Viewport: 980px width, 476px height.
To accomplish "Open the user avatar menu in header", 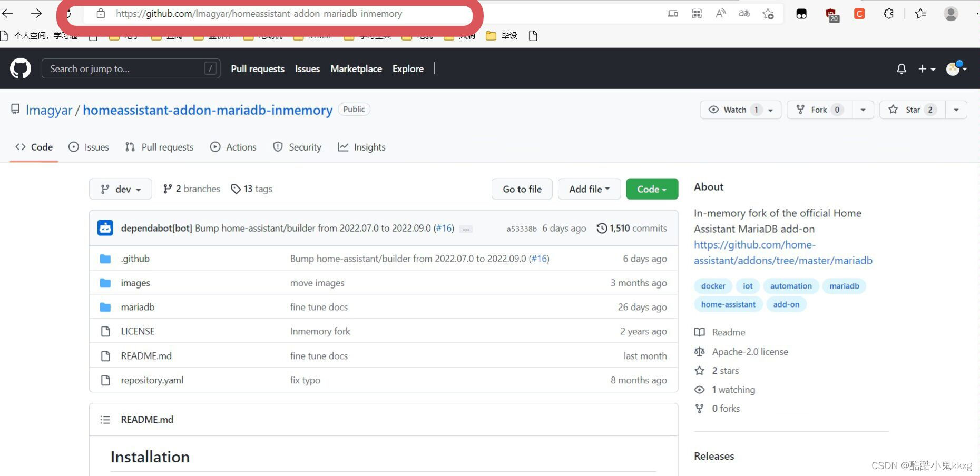I will pos(956,68).
